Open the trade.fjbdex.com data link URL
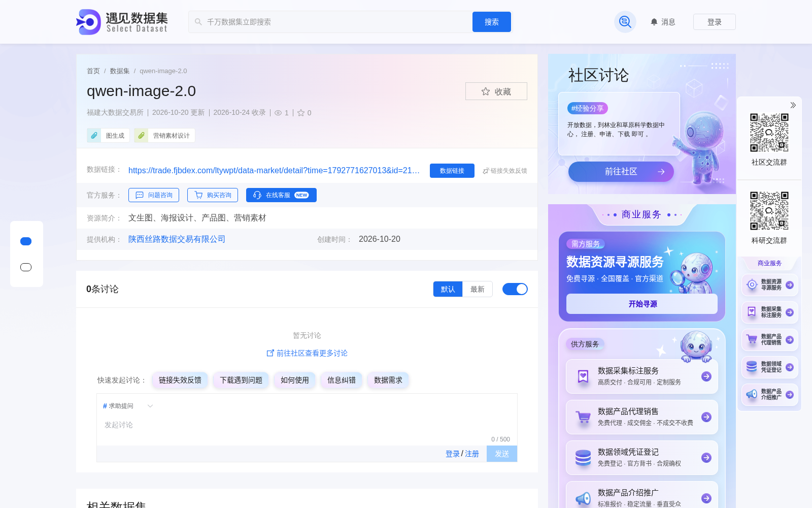 pos(274,171)
